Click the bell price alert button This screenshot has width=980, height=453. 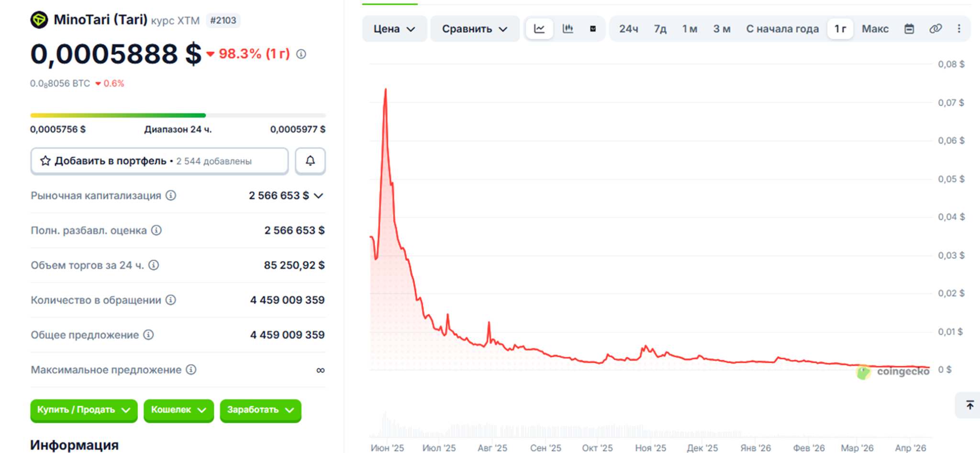[310, 161]
